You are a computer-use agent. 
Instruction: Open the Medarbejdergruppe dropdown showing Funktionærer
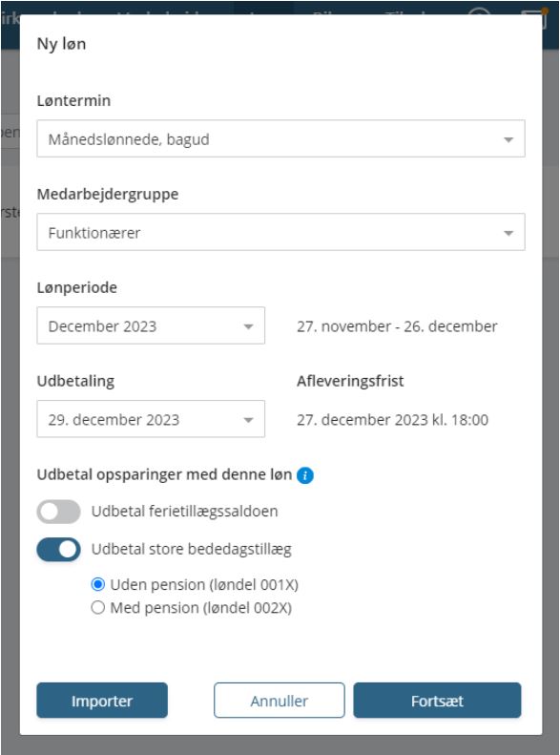point(281,232)
